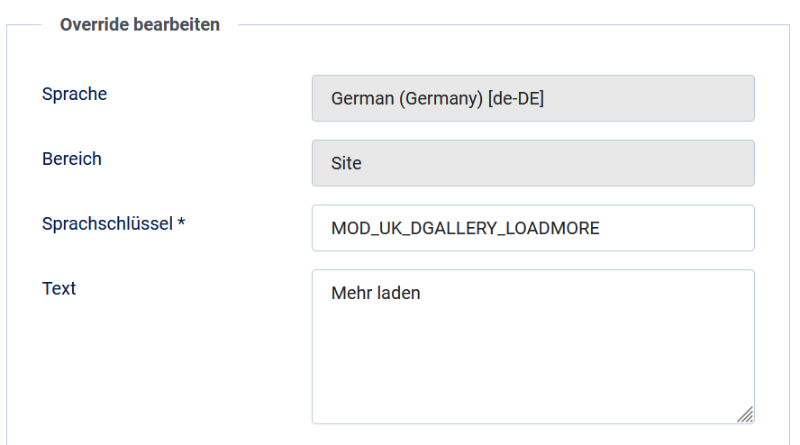Click the disabled Sprache field
Screen dimensions: 800x445
[533, 98]
